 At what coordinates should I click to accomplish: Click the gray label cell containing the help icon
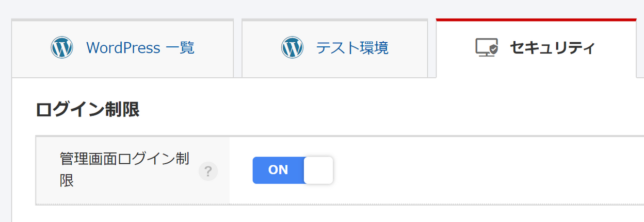pyautogui.click(x=133, y=170)
